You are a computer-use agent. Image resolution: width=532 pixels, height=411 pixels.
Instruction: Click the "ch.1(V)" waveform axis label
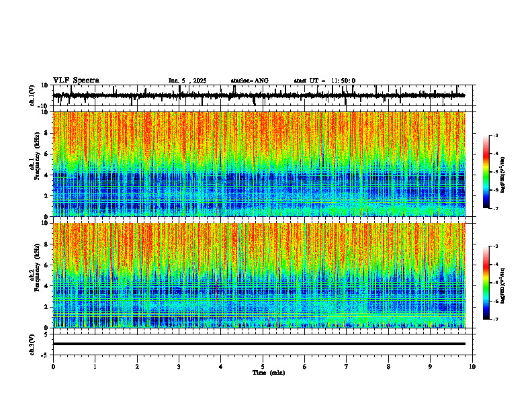(32, 95)
